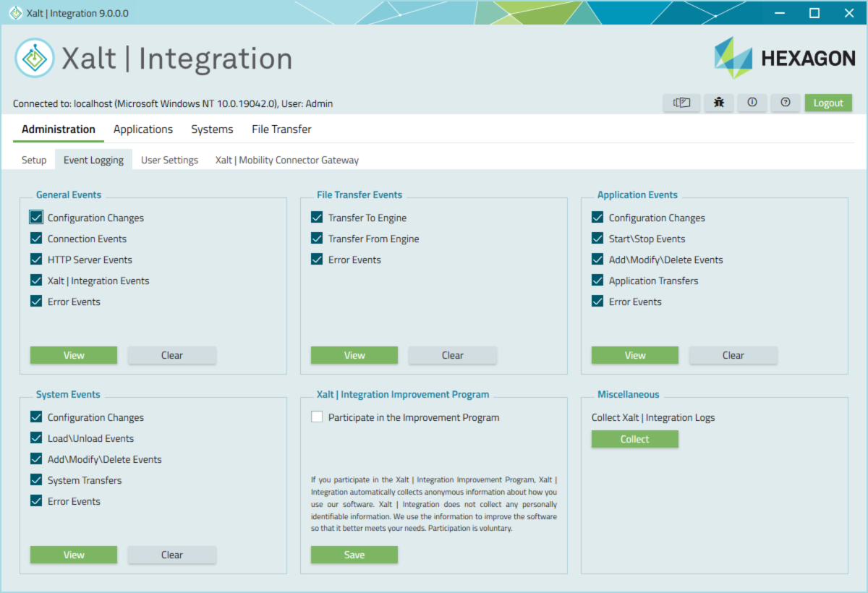Maximize the Xalt Integration window
Image resolution: width=868 pixels, height=593 pixels.
(x=814, y=13)
